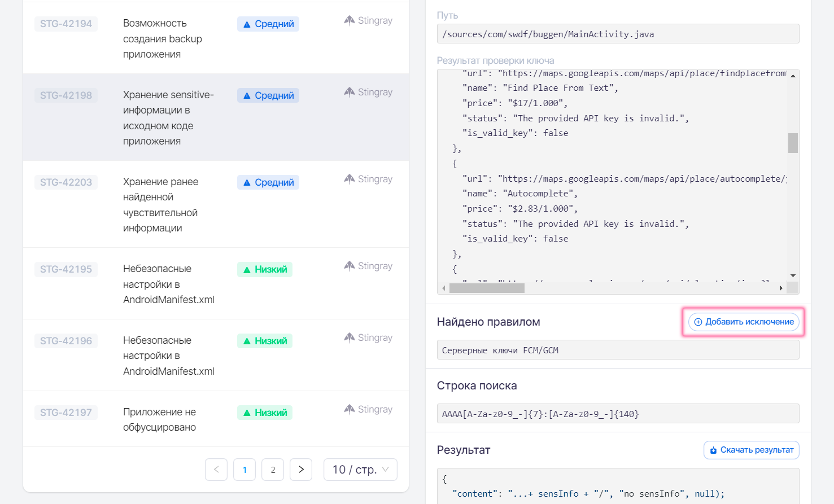Click low severity badge for STG-42197
Screen dimensions: 834x504
coord(265,413)
